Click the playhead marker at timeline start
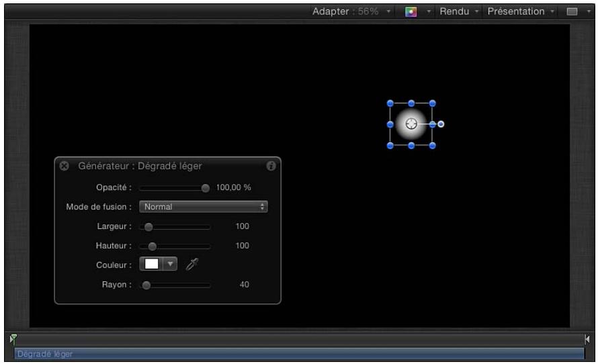The height and width of the screenshot is (364, 598). tap(13, 339)
